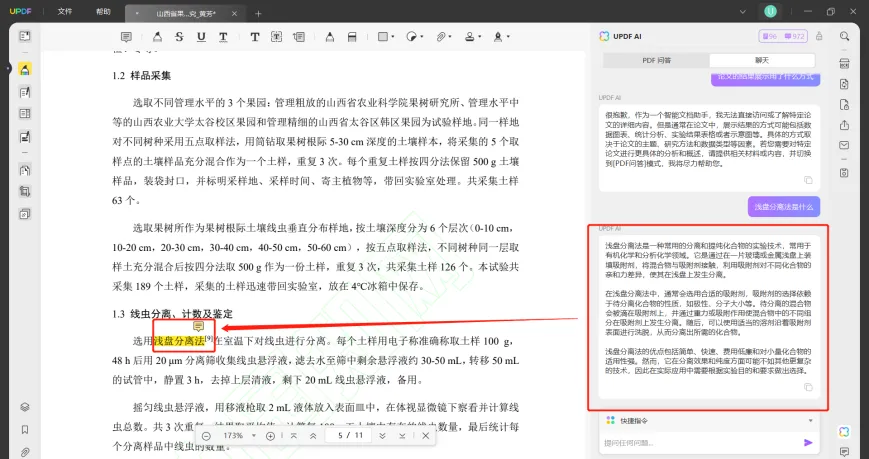This screenshot has width=869, height=459.
Task: Open the convert PDF icon in right sidebar
Action: pos(844,84)
